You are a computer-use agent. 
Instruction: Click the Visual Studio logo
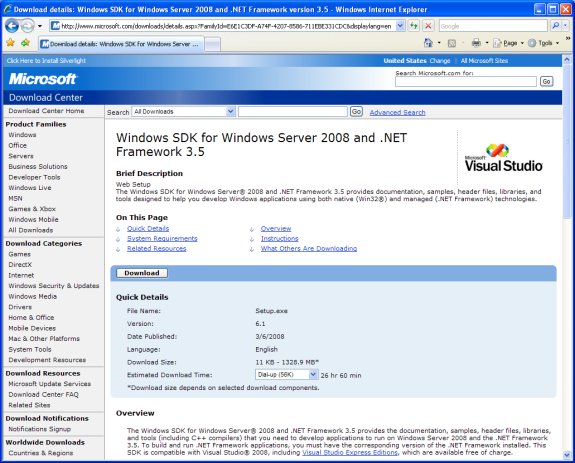click(503, 158)
